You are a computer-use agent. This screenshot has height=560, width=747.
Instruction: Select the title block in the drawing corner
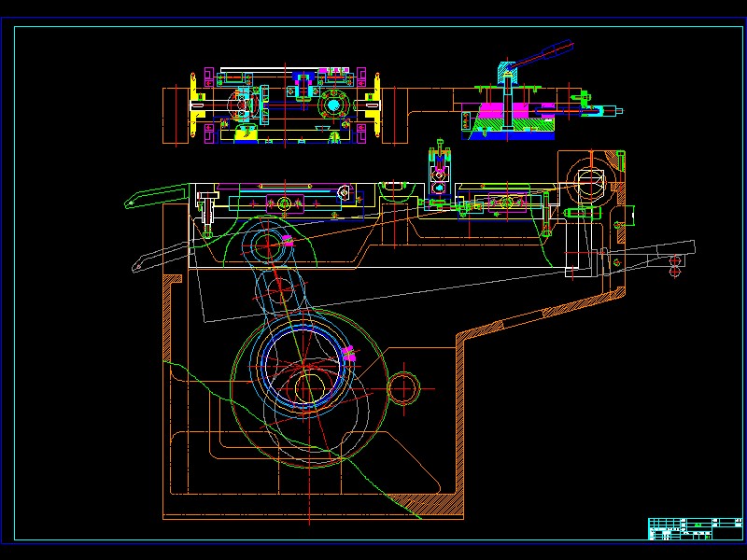pyautogui.click(x=696, y=528)
